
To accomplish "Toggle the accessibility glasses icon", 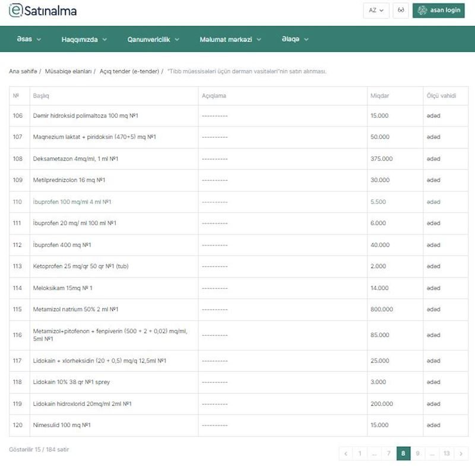I will pos(401,11).
